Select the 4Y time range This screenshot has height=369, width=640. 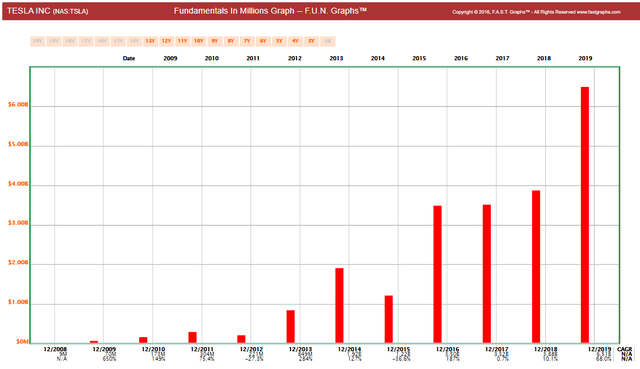(296, 41)
